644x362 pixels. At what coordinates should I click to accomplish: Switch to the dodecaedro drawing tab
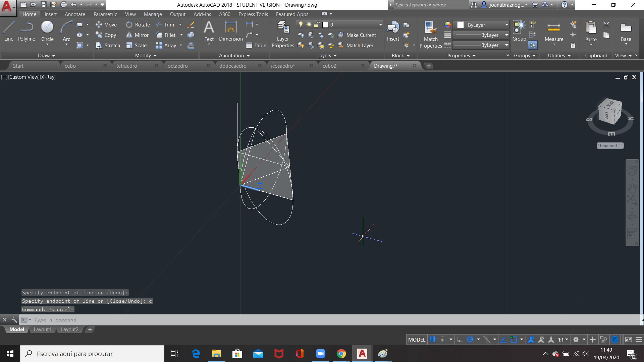tap(233, 66)
